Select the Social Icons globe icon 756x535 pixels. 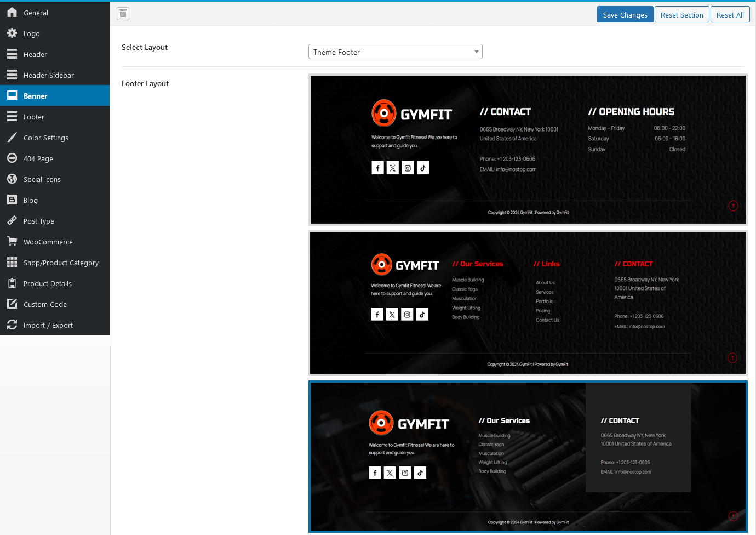[12, 179]
